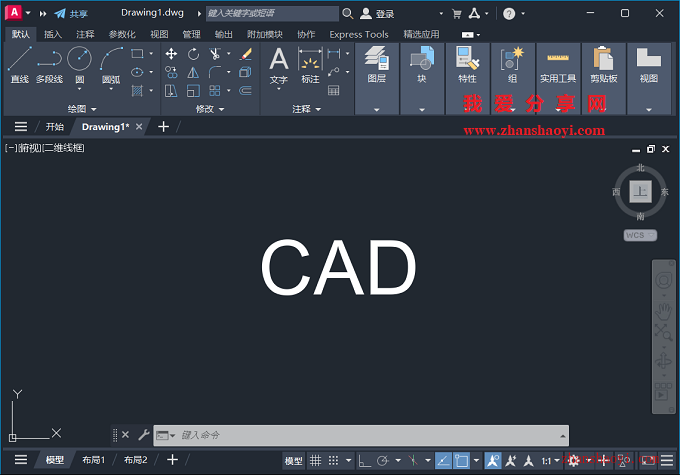This screenshot has height=475, width=680.
Task: Activate the Stretch tool
Action: pyautogui.click(x=171, y=91)
